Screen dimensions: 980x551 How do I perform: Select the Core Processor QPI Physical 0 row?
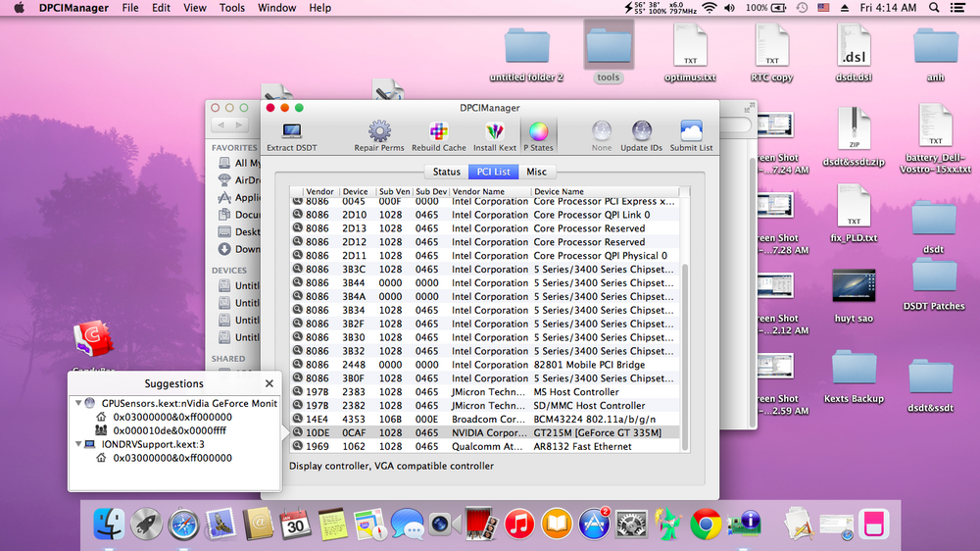(x=484, y=255)
